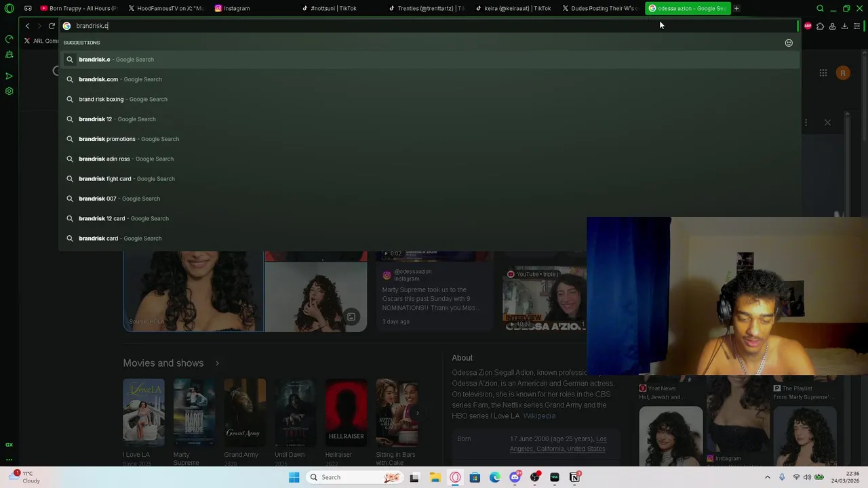Image resolution: width=868 pixels, height=488 pixels.
Task: Click the smiley feedback icon in suggestions
Action: [789, 43]
